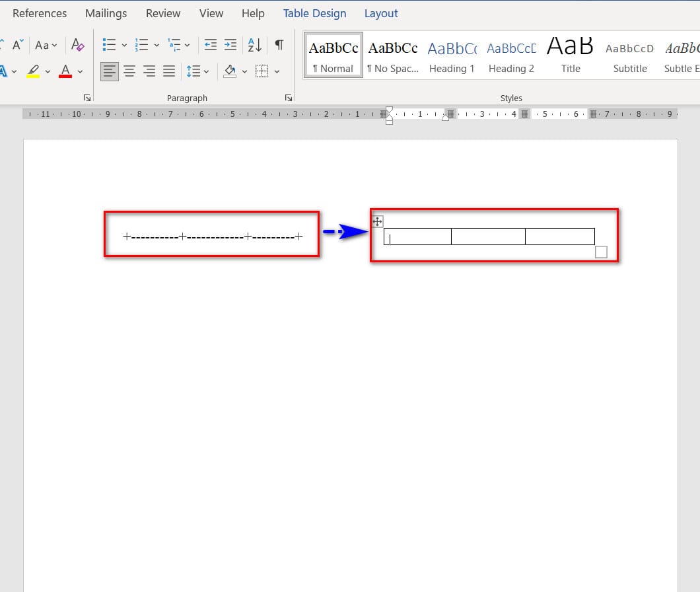Click inside the middle table cell
Image resolution: width=700 pixels, height=592 pixels.
pos(488,237)
